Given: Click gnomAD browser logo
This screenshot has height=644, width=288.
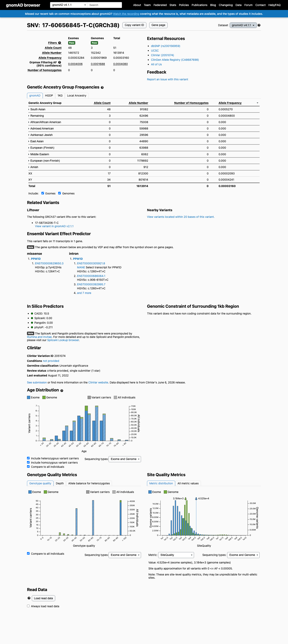Looking at the screenshot, I should 23,5.
